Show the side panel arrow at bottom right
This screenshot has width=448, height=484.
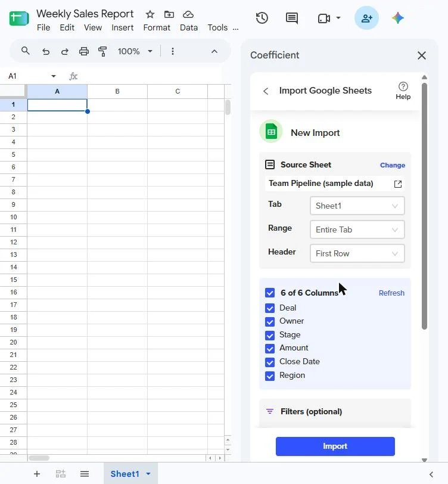coord(431,474)
